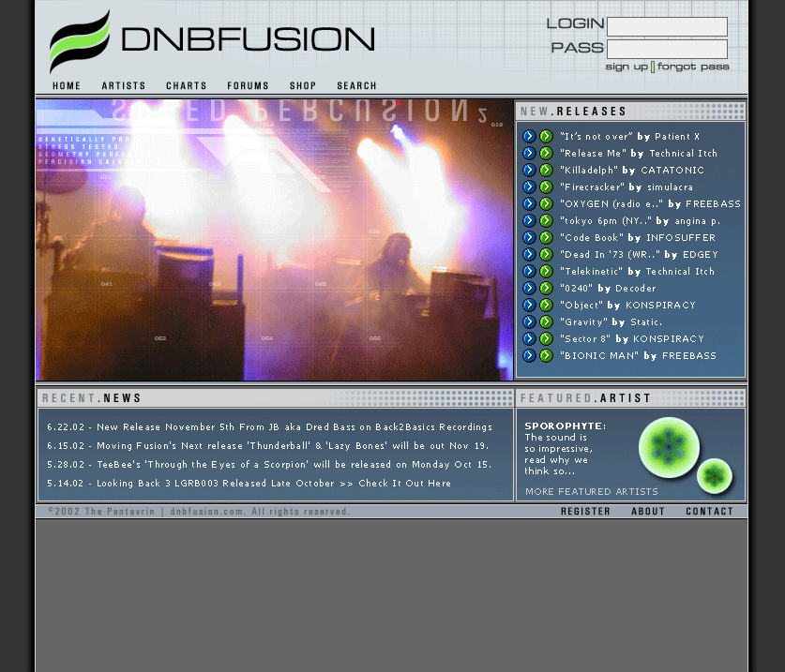Viewport: 785px width, 672px height.
Task: Go to CHARTS in the navigation bar
Action: [187, 85]
